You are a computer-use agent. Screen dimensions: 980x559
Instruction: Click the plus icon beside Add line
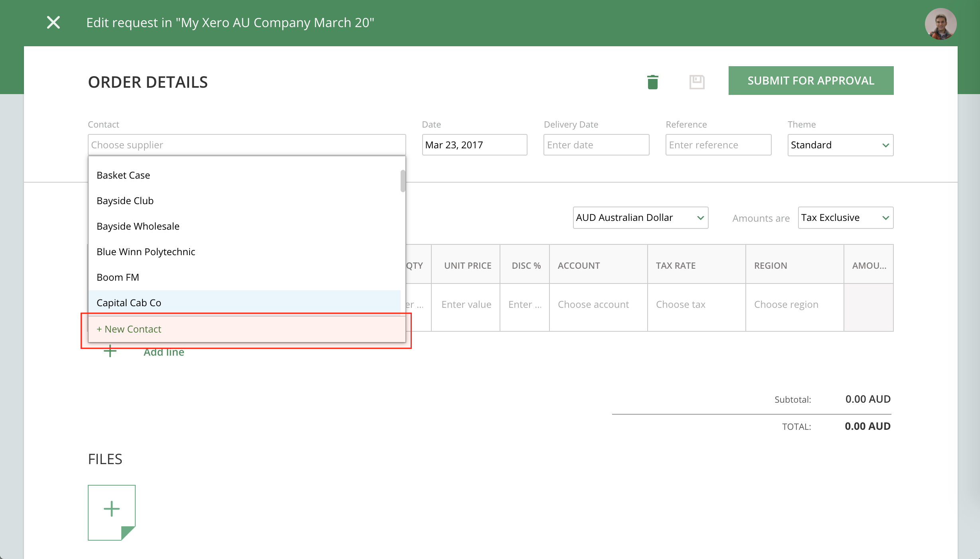(110, 351)
